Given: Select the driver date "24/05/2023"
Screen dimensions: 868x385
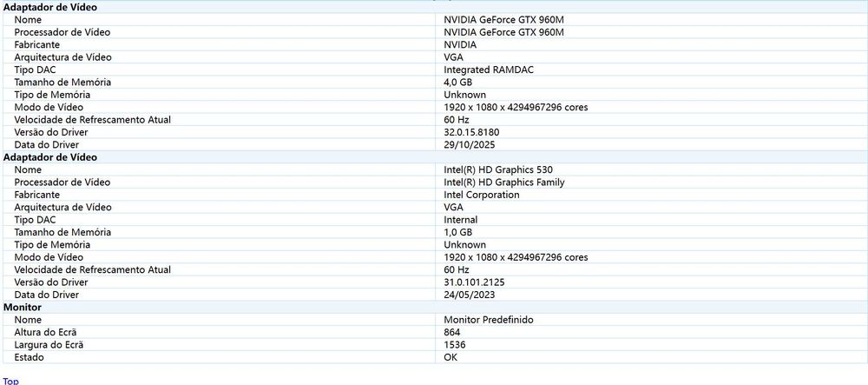Looking at the screenshot, I should tap(469, 295).
